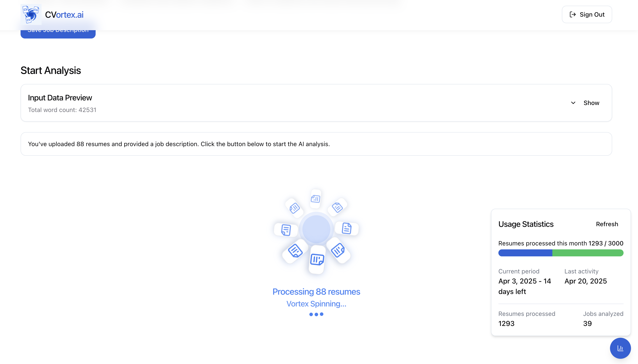Click the lower-left tilted document icon
The image size is (638, 364).
295,251
